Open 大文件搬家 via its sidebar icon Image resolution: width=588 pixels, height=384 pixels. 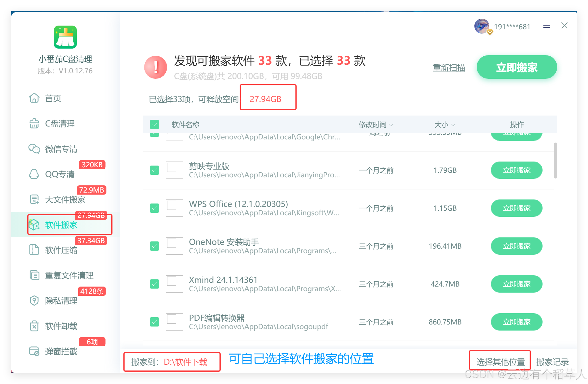click(34, 199)
